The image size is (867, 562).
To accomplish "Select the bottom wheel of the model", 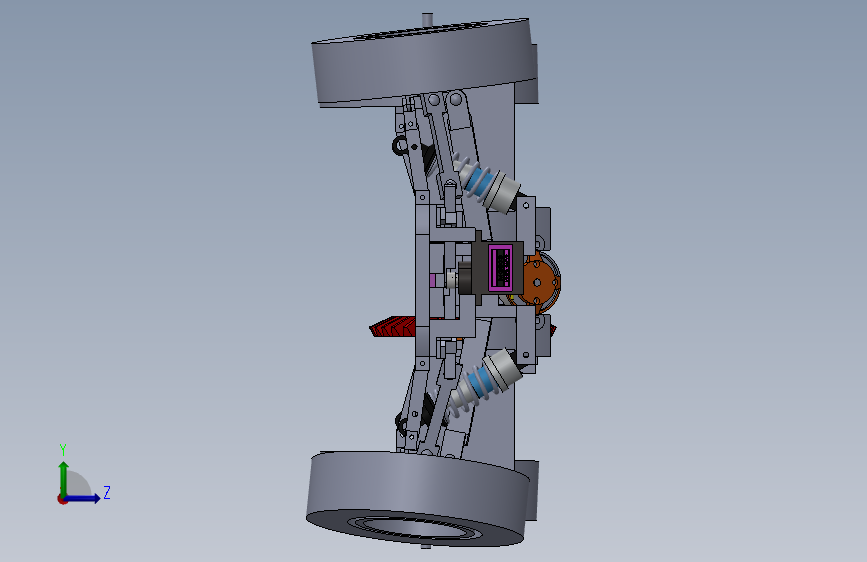I will point(420,499).
